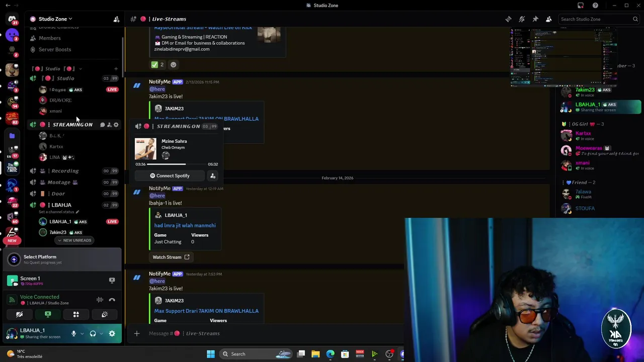Edit STREAMING ON channel settings gear
The height and width of the screenshot is (362, 644).
pyautogui.click(x=116, y=125)
